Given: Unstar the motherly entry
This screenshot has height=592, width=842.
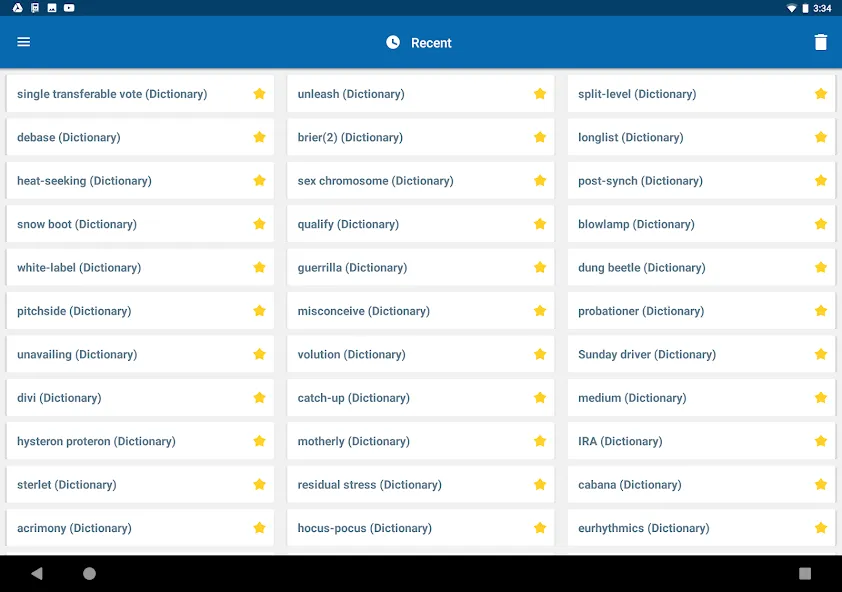Looking at the screenshot, I should [540, 441].
